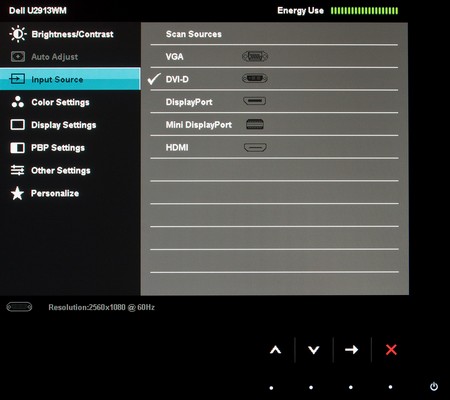Open the Other Settings menu
This screenshot has width=450, height=400.
pos(70,170)
